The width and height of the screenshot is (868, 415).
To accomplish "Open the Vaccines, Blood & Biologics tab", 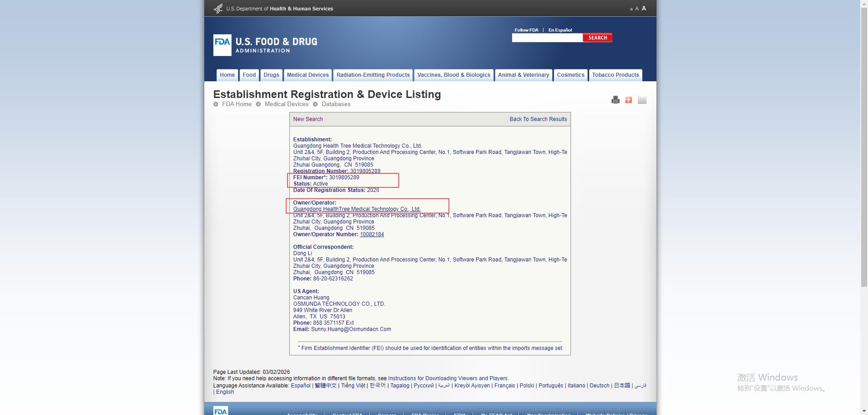I will (453, 75).
